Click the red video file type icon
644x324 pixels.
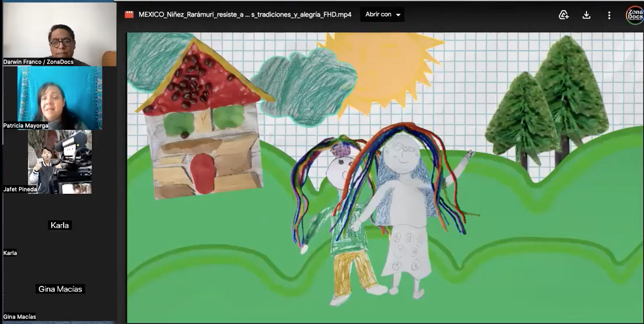[x=129, y=15]
